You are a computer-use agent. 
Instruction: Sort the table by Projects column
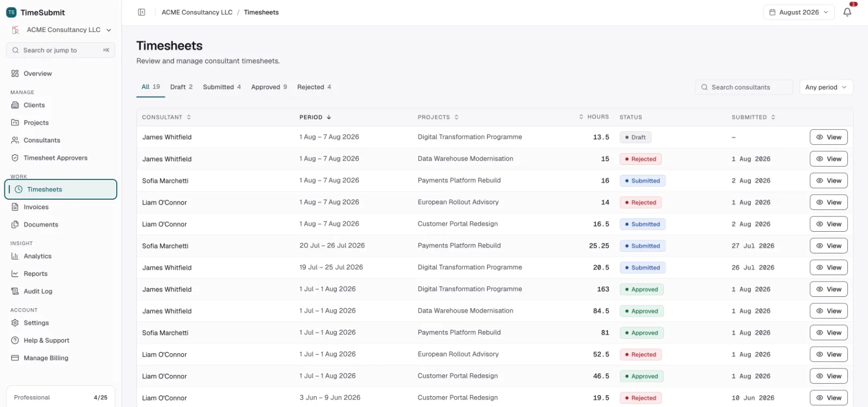pyautogui.click(x=438, y=117)
